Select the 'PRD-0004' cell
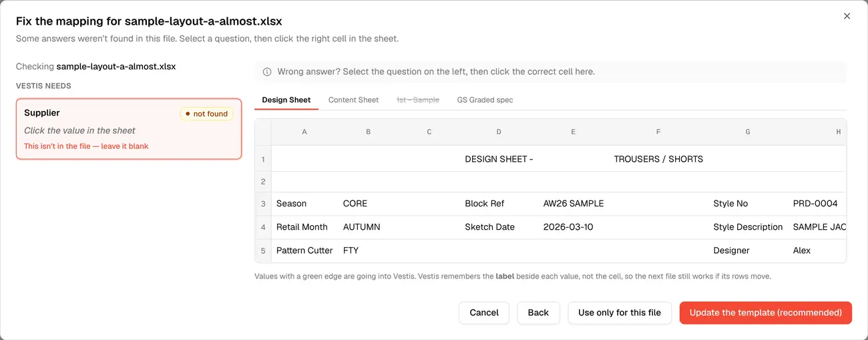This screenshot has width=868, height=340. pos(817,204)
